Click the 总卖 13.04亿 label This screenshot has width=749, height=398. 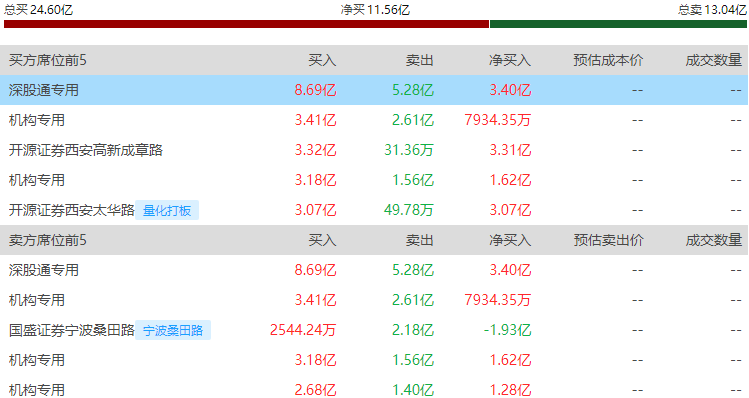click(x=712, y=10)
